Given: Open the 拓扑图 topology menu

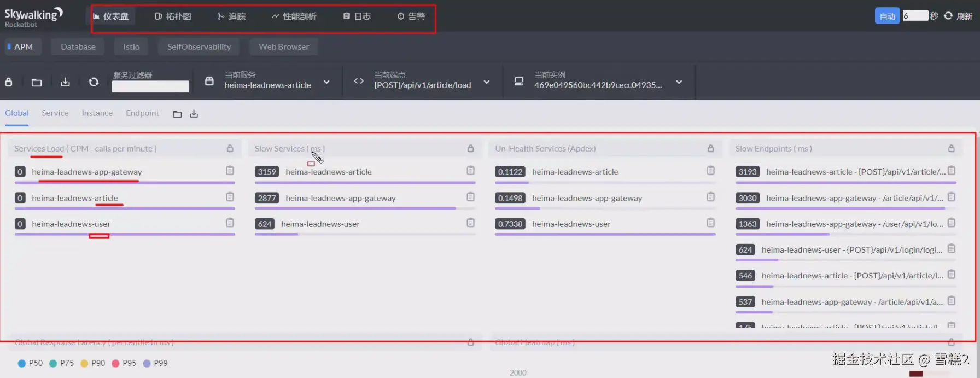Looking at the screenshot, I should pos(173,16).
